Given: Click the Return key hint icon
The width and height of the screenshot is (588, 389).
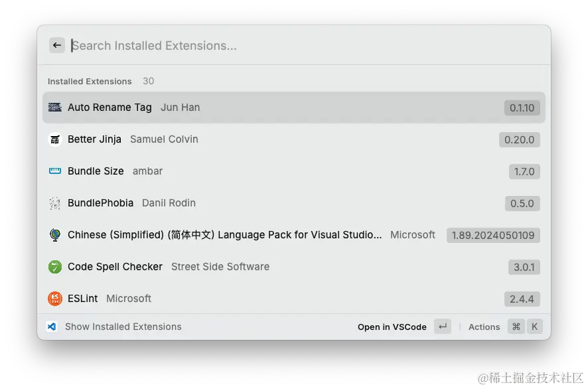Looking at the screenshot, I should click(x=443, y=327).
